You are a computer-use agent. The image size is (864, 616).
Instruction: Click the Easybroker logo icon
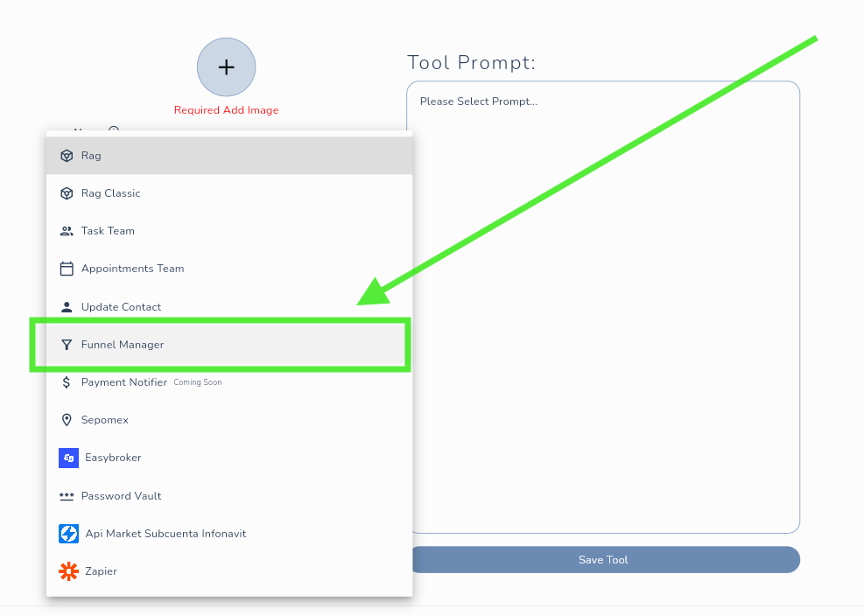(68, 458)
